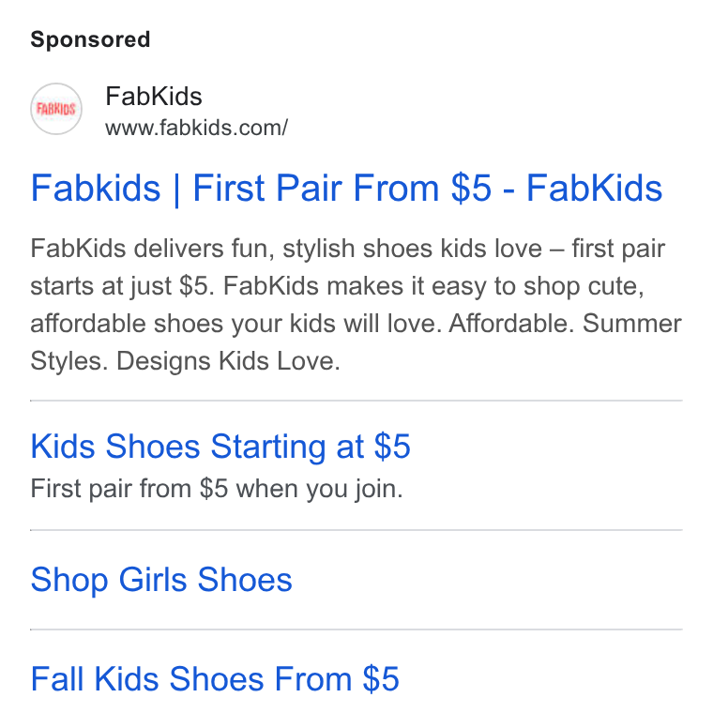
Task: Click the trailing 'FabKids' word in headline
Action: 594,188
